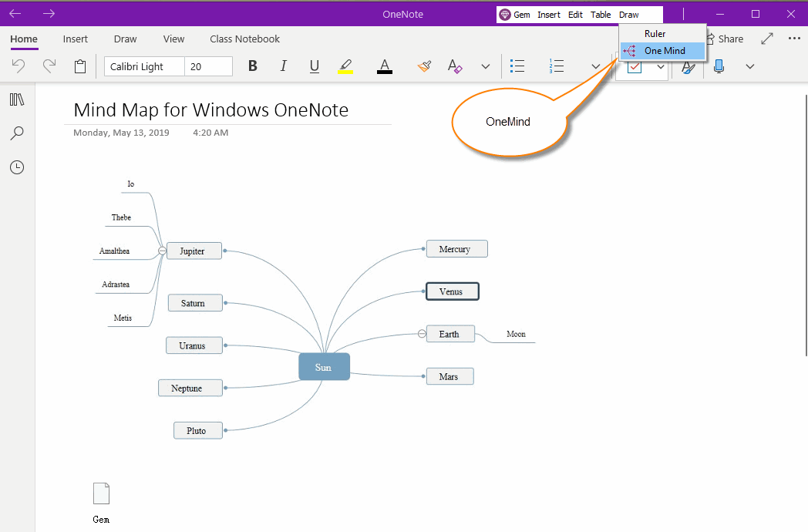Image resolution: width=808 pixels, height=532 pixels.
Task: Click the Undo arrow icon
Action: [x=19, y=66]
